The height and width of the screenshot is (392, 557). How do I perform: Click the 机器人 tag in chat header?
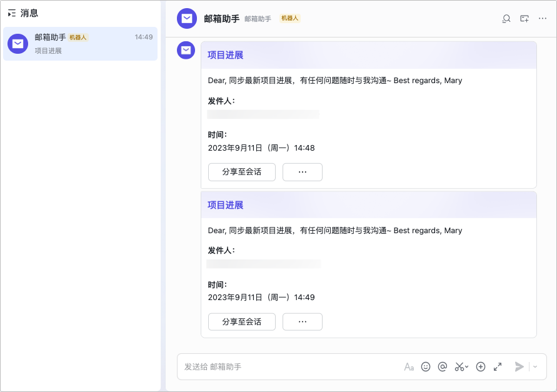290,19
